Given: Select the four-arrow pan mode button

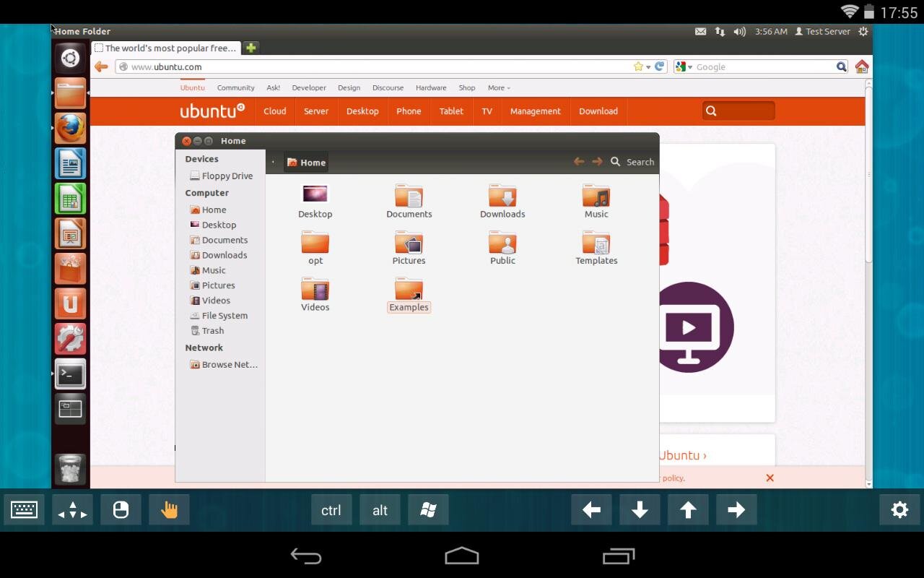Looking at the screenshot, I should click(x=72, y=510).
